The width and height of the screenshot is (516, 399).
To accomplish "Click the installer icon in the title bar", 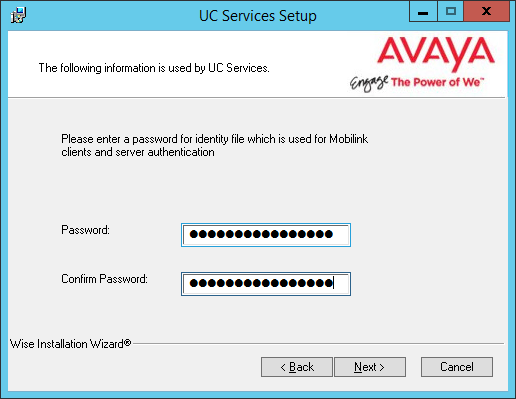I will [x=18, y=15].
